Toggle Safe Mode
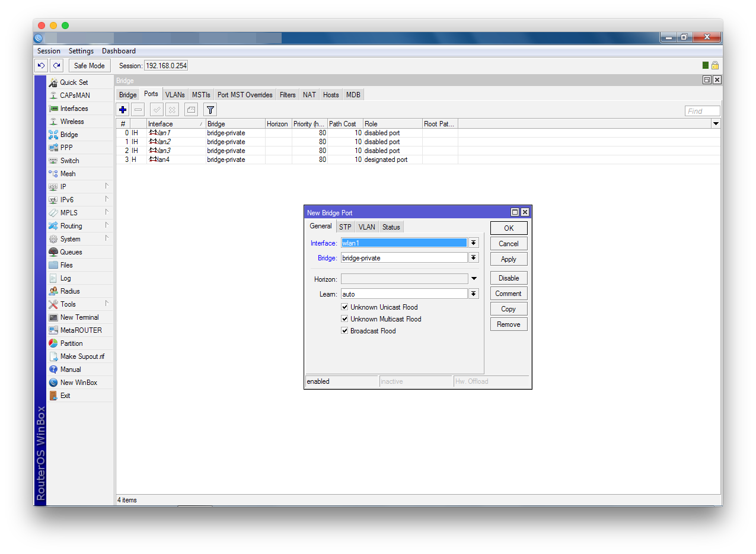 click(x=89, y=66)
